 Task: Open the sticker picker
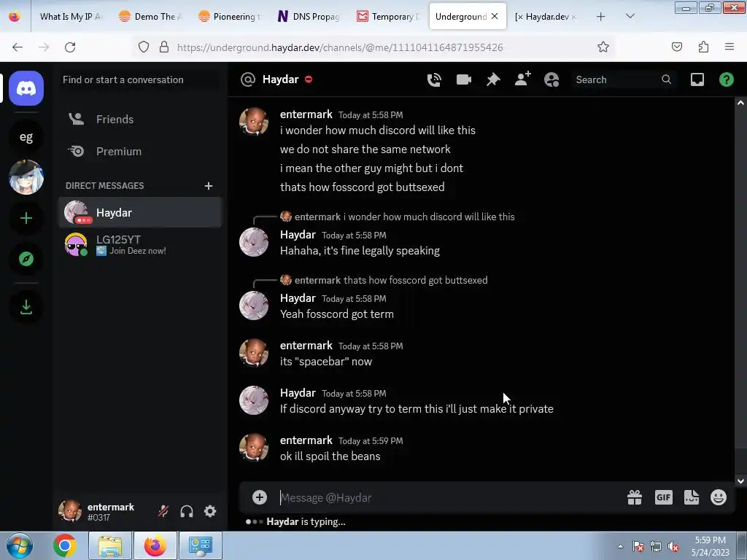tap(692, 497)
